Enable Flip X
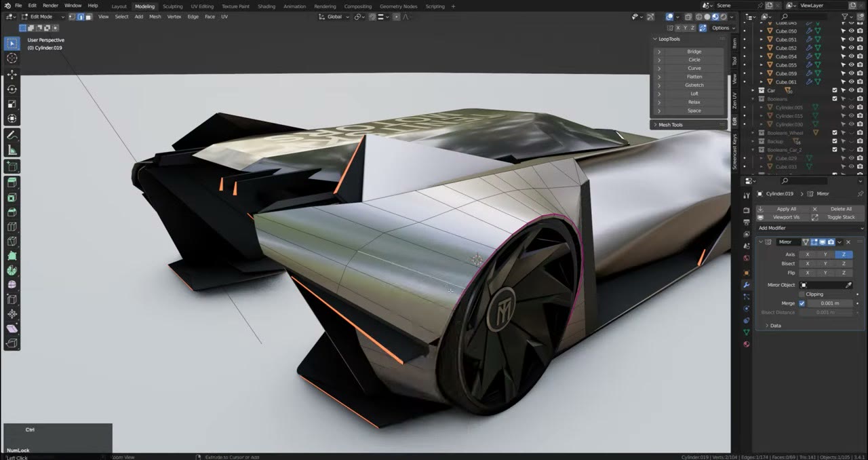The image size is (868, 460). [x=808, y=273]
